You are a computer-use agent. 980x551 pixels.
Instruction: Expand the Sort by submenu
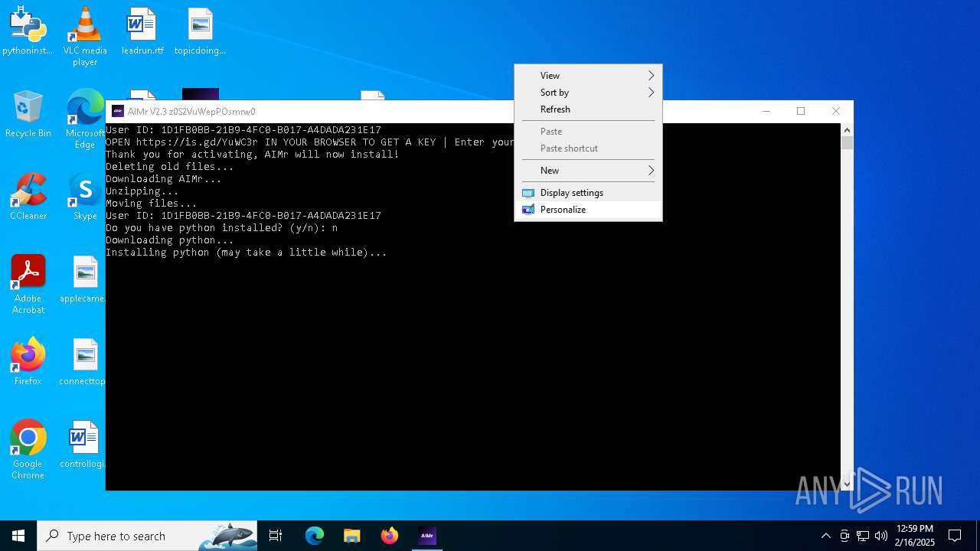588,92
